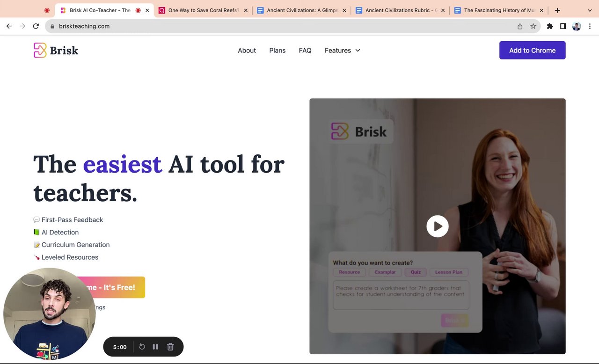This screenshot has height=364, width=599.
Task: Click the What do you want to create? heading
Action: click(x=373, y=263)
